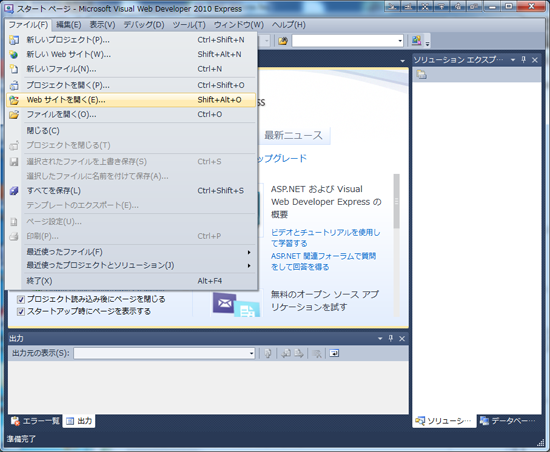
Task: Toggle 'スタートアップ時にページを表示する' checkbox
Action: [x=21, y=311]
